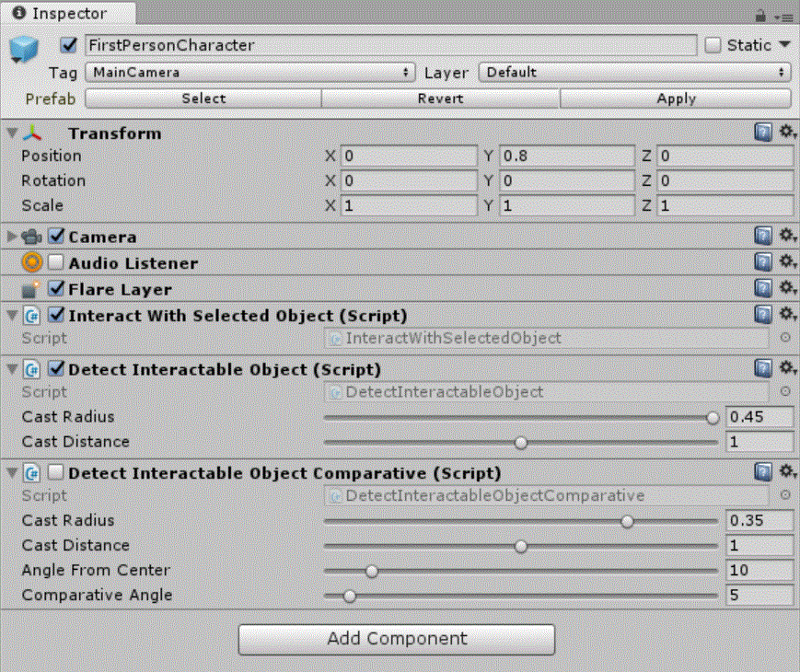Open Detect Interactable Object (Script) help icon
The width and height of the screenshot is (800, 672).
pyautogui.click(x=763, y=368)
